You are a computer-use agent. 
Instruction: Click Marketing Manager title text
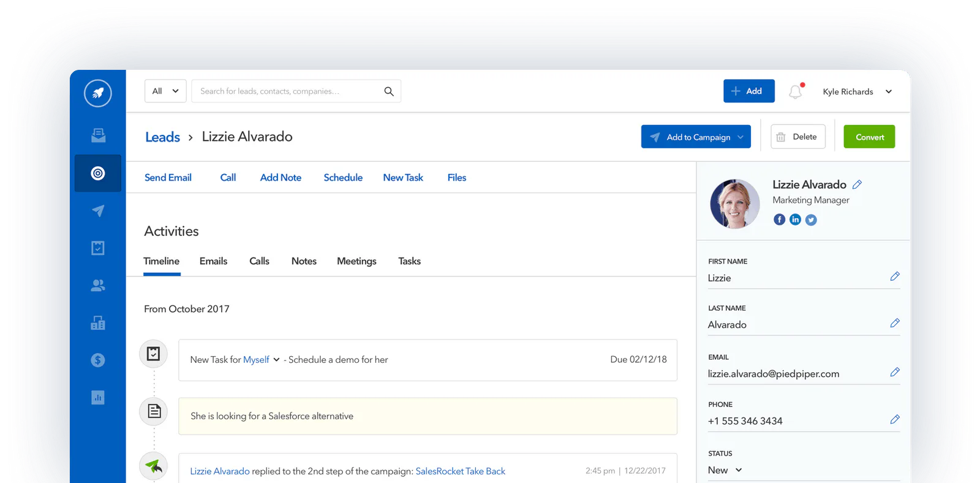point(811,200)
